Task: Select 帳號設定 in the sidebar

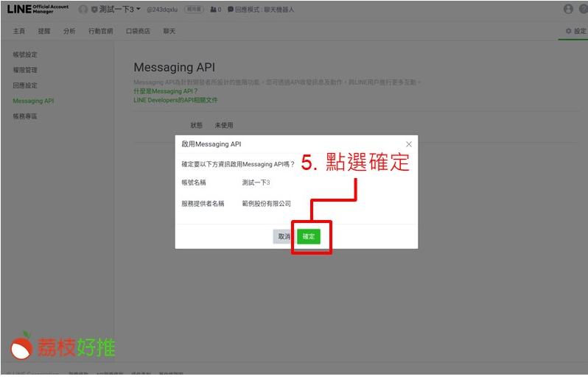Action: [25, 54]
